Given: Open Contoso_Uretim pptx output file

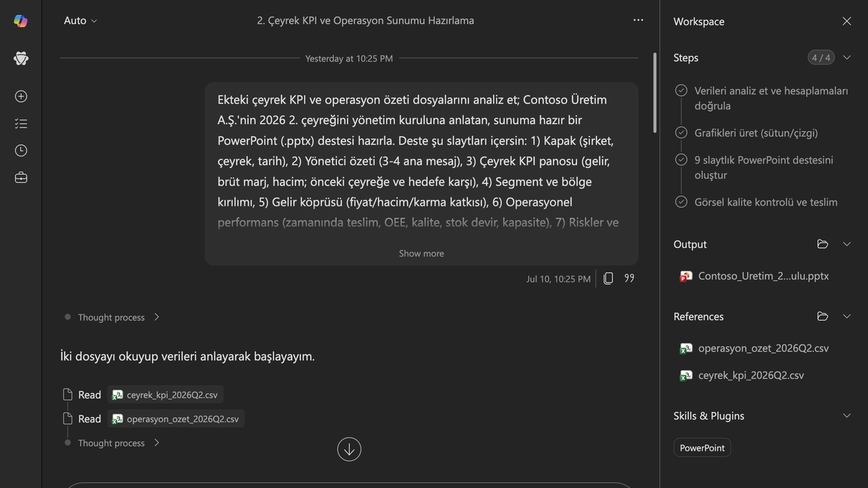Looking at the screenshot, I should pos(763,276).
